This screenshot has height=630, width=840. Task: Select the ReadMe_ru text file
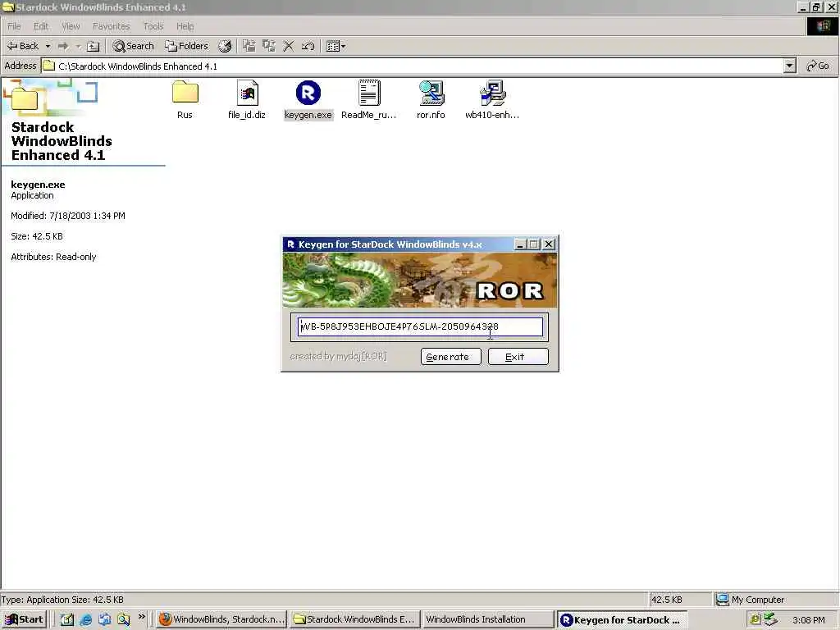(x=369, y=99)
